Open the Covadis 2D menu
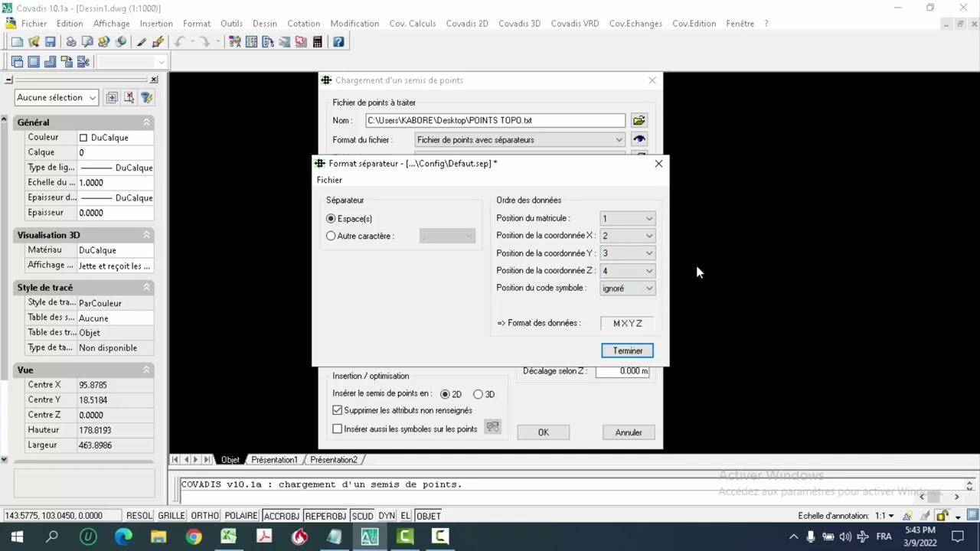 467,24
